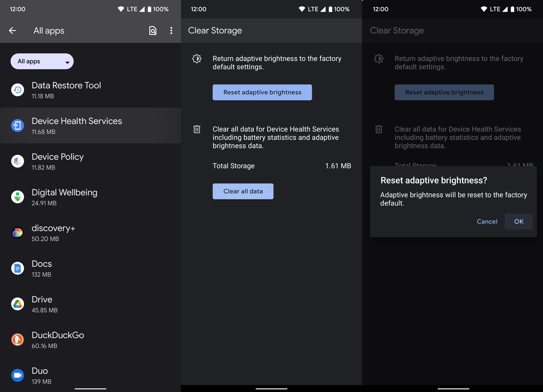Confirm with OK in reset dialog
The image size is (543, 392).
(519, 222)
